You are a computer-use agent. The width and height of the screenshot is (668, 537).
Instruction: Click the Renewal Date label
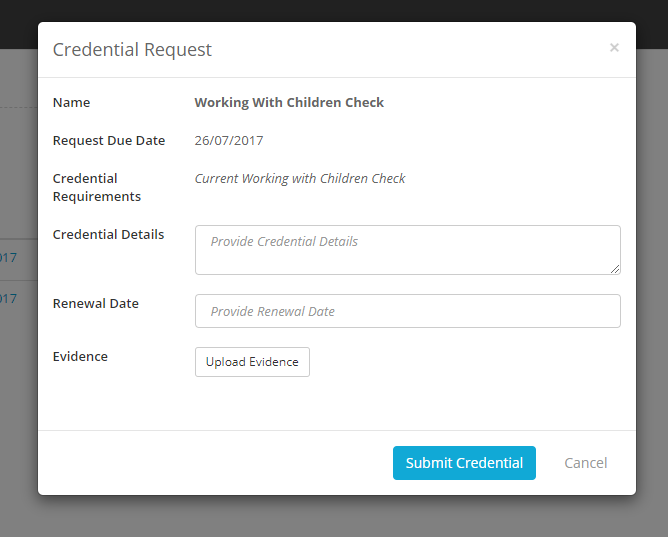[96, 303]
